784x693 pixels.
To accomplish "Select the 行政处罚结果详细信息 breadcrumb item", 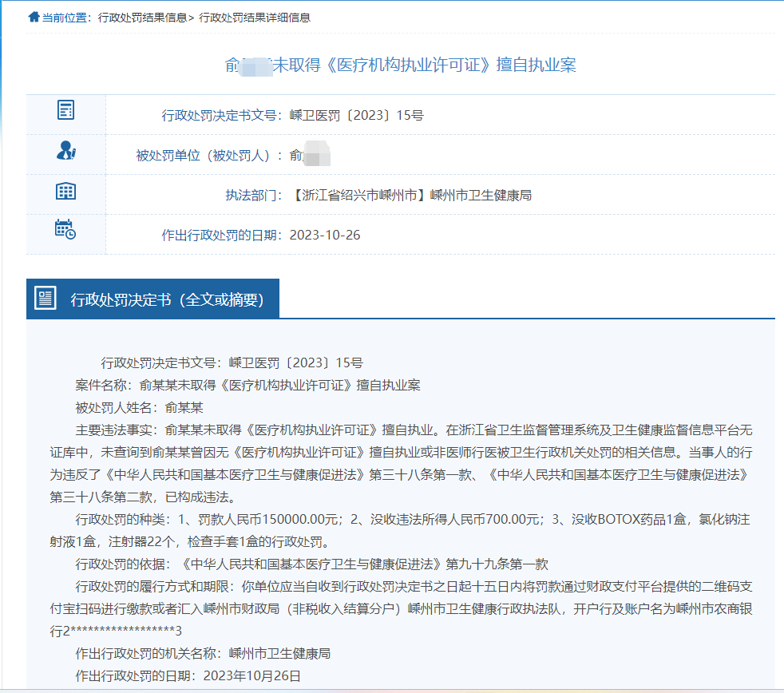I will (254, 18).
